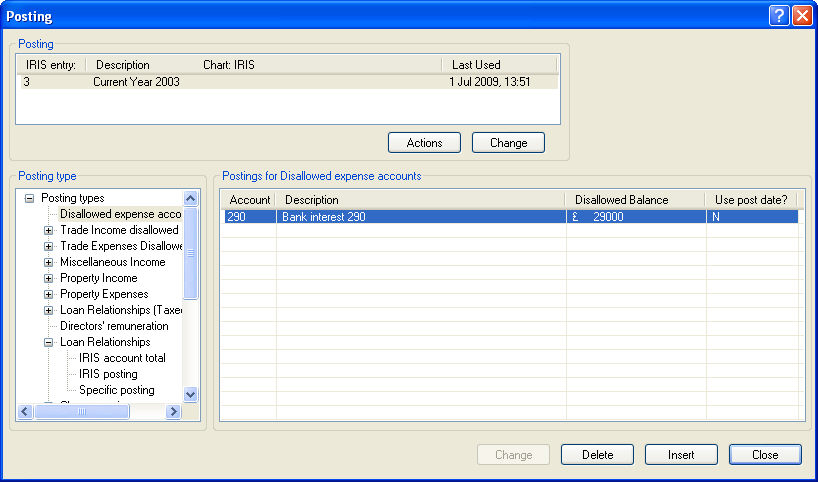
Task: Open the Actions button menu
Action: (x=424, y=143)
